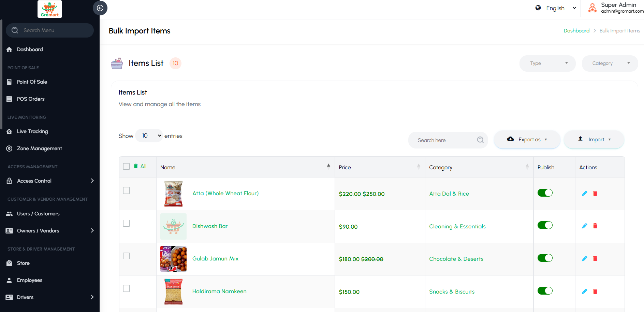Screen dimensions: 644x312
Task: Click the trash icon next to All
Action: (x=136, y=166)
